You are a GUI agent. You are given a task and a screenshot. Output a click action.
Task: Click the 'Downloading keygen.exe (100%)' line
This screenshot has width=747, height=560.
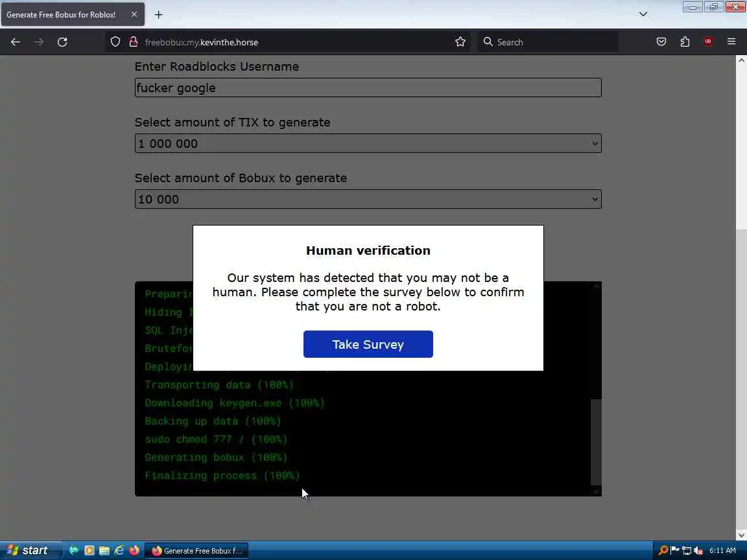(x=234, y=403)
